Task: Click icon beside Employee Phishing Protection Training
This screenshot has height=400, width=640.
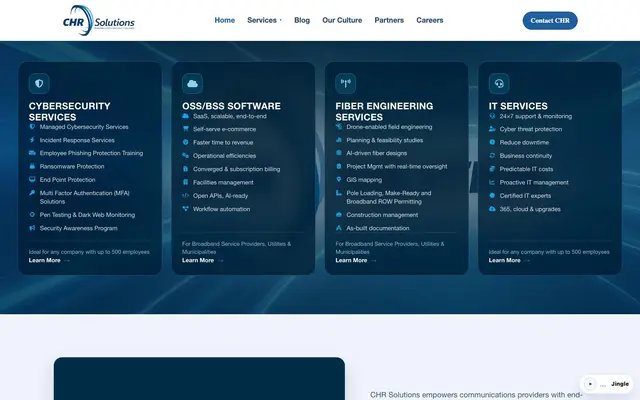Action: [32, 153]
